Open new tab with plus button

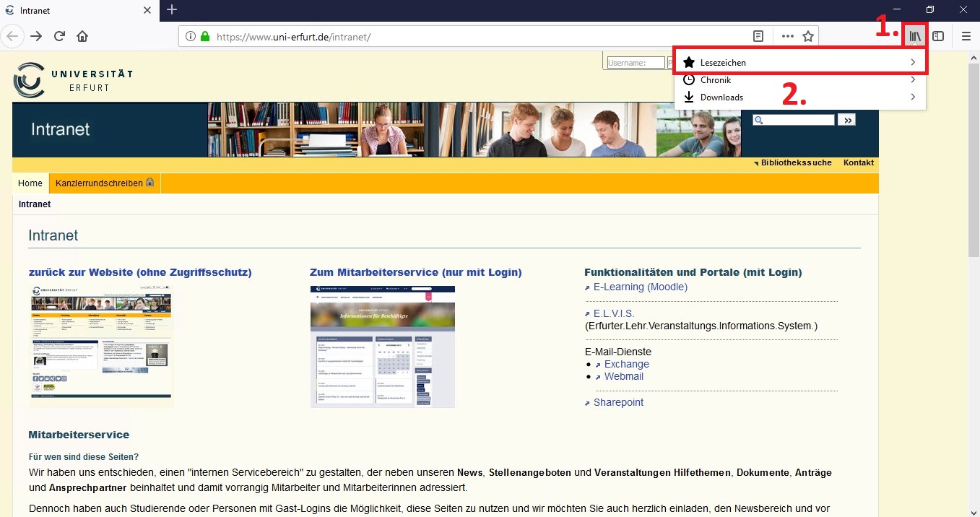click(172, 10)
